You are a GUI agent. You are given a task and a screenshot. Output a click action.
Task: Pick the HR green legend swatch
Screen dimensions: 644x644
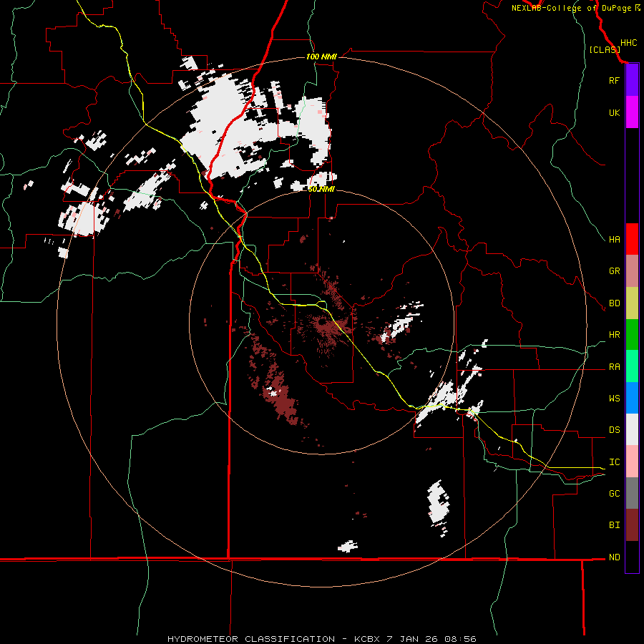pos(632,335)
